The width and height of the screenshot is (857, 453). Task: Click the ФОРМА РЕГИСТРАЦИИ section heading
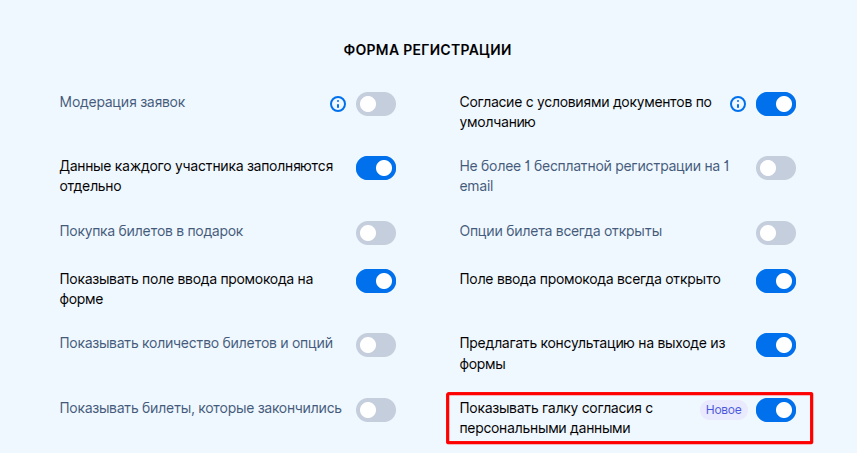428,49
